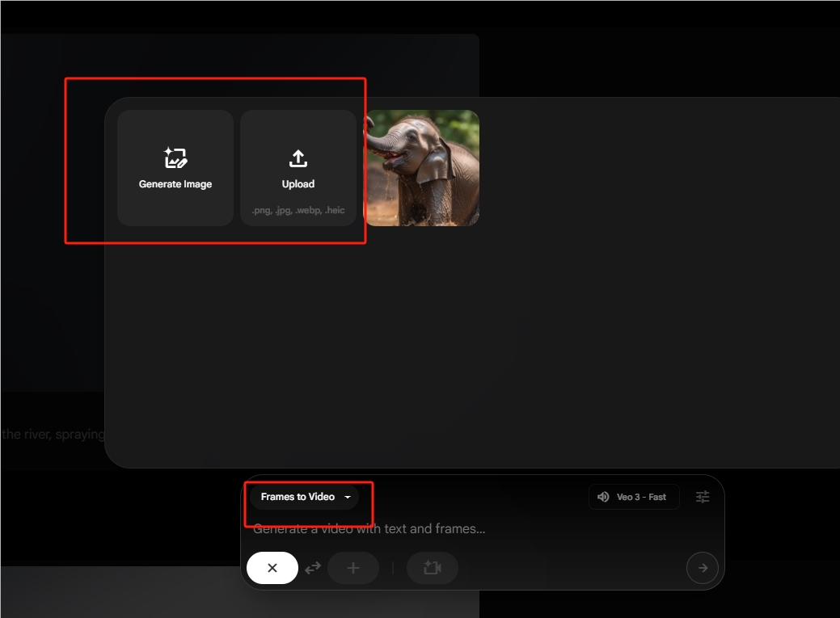840x618 pixels.
Task: Click the camera motion add icon
Action: pyautogui.click(x=432, y=568)
